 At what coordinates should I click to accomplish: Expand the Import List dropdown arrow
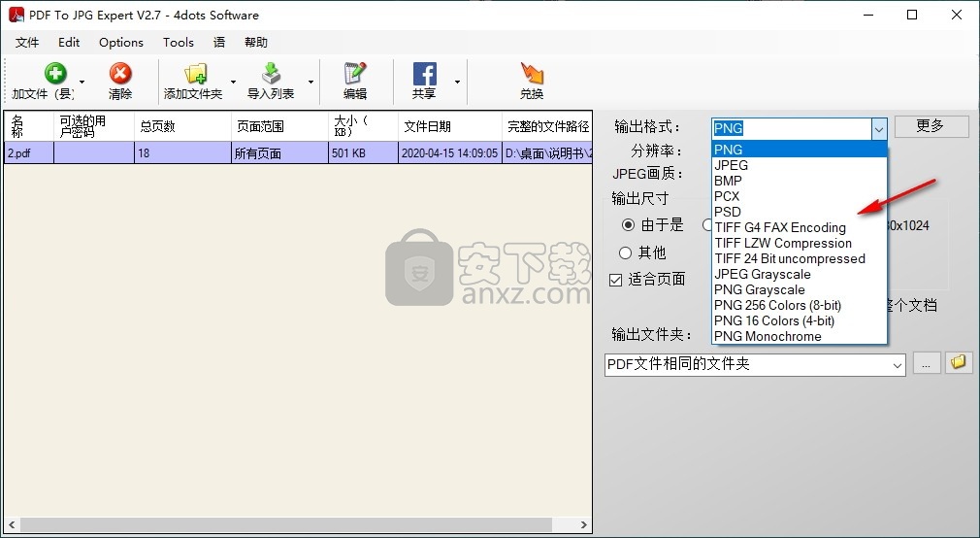pyautogui.click(x=310, y=82)
